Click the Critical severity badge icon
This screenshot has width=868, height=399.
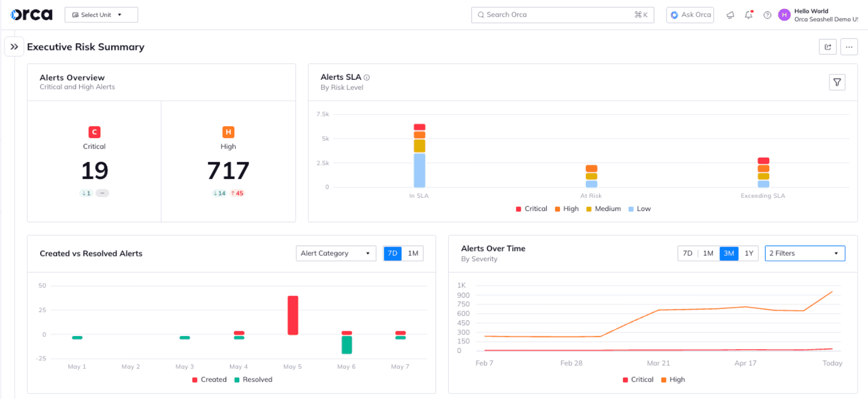coord(94,132)
